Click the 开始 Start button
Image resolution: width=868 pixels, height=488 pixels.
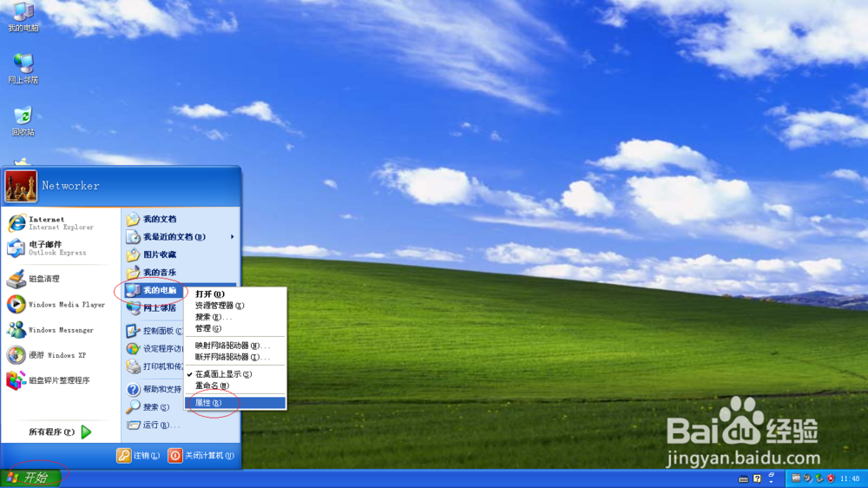click(x=30, y=478)
